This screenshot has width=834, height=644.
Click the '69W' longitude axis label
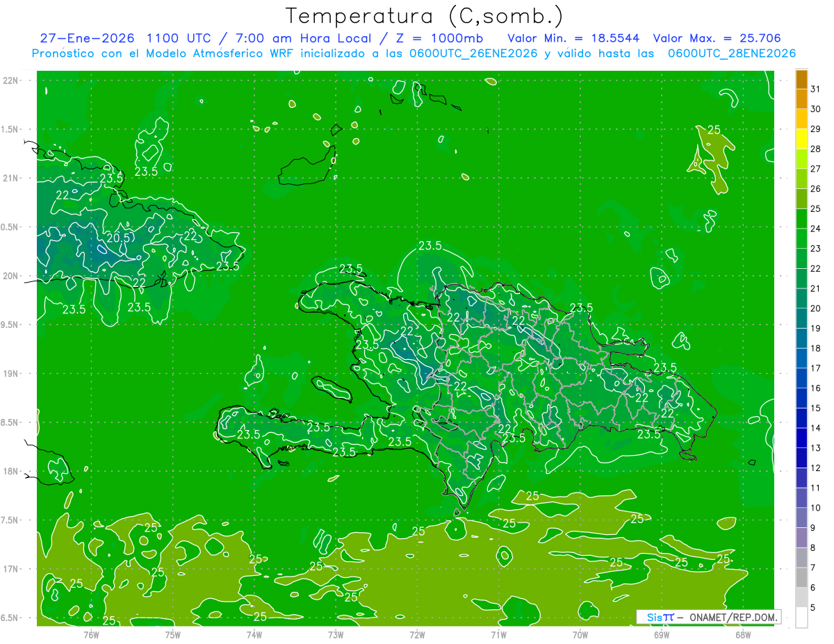coord(661,634)
